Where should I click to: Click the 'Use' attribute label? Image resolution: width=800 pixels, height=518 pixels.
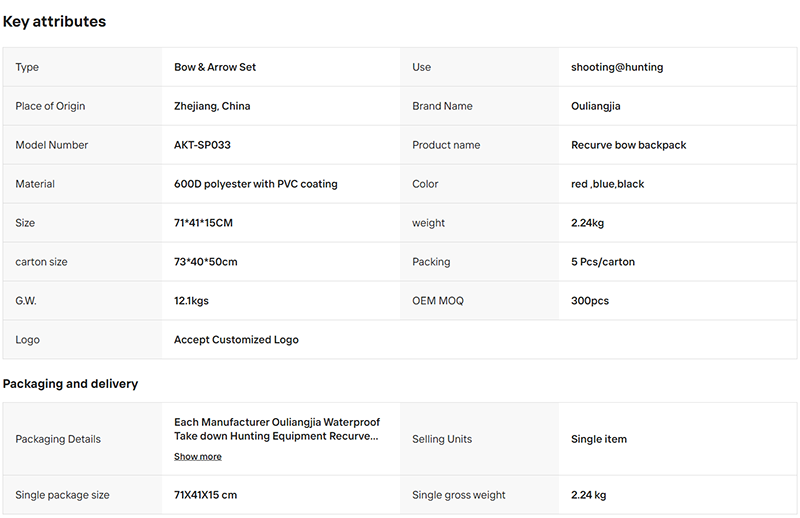click(421, 67)
